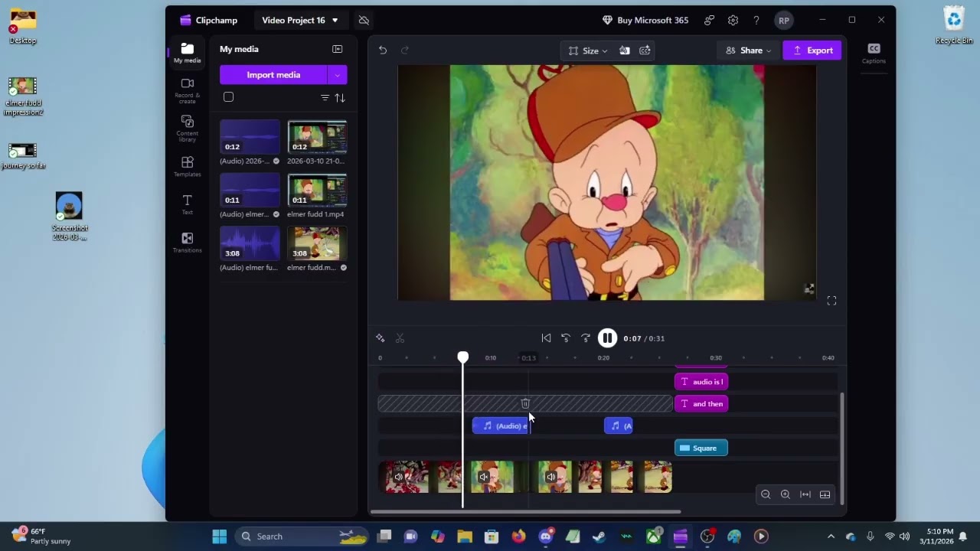Screen dimensions: 980x551
Task: Open the Share dropdown
Action: pos(748,51)
